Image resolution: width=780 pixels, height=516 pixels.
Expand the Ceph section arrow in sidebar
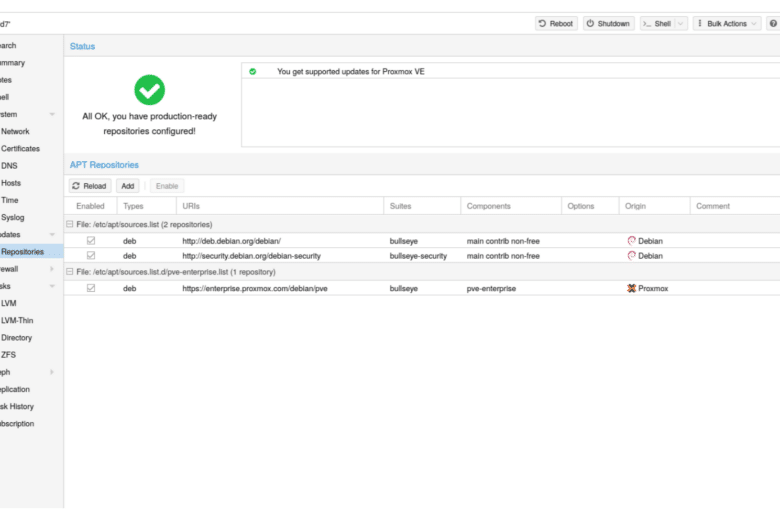[52, 372]
